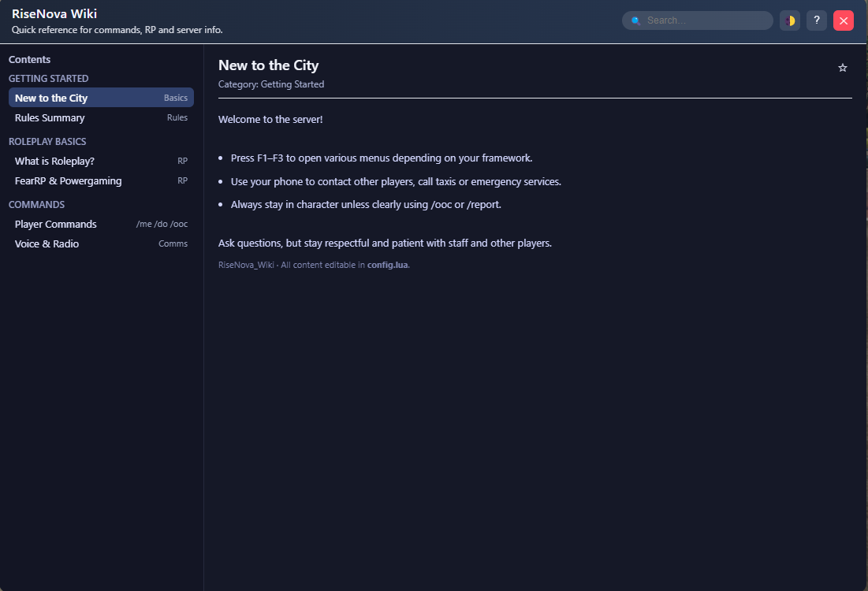This screenshot has height=591, width=868.
Task: Expand the COMMANDS section header
Action: (37, 204)
